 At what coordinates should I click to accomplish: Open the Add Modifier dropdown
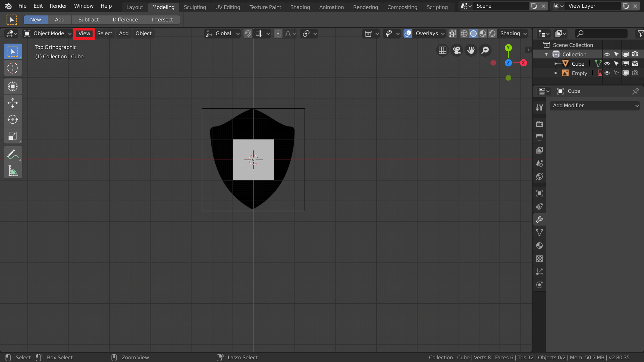[x=595, y=106]
